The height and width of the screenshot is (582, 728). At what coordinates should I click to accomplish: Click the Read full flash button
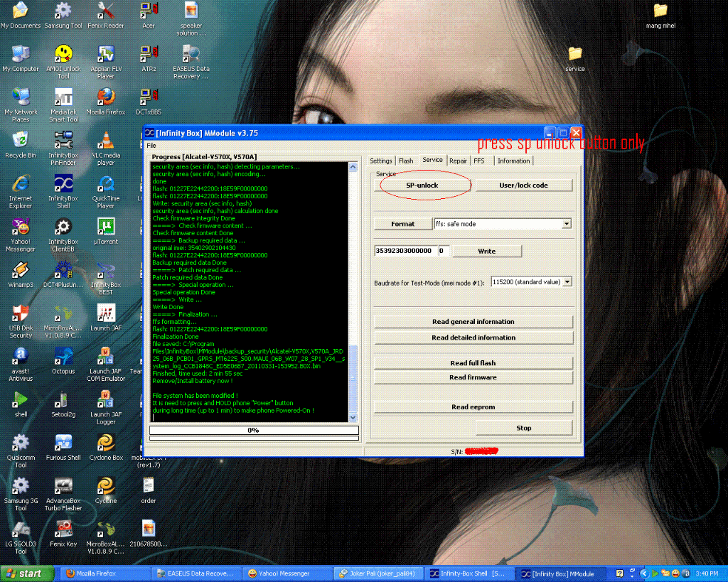pyautogui.click(x=473, y=363)
